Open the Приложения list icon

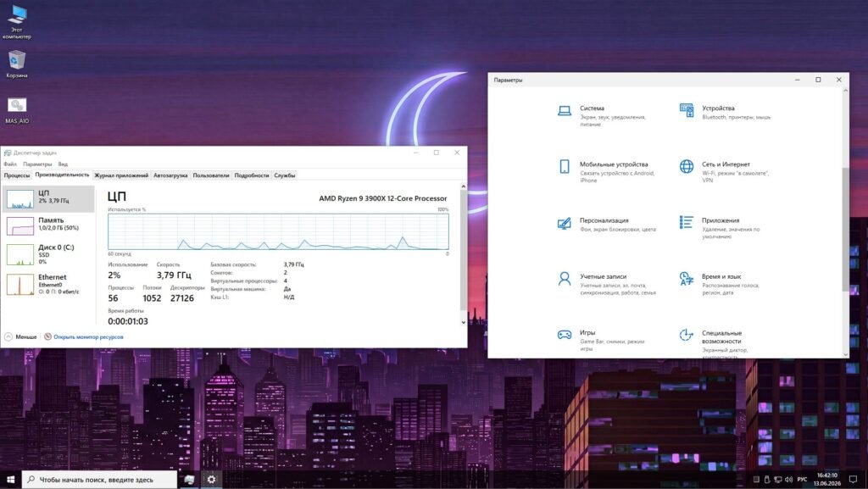tap(687, 222)
